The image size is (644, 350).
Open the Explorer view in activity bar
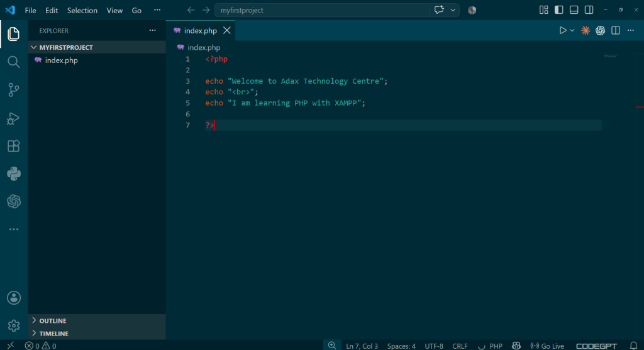(x=14, y=34)
